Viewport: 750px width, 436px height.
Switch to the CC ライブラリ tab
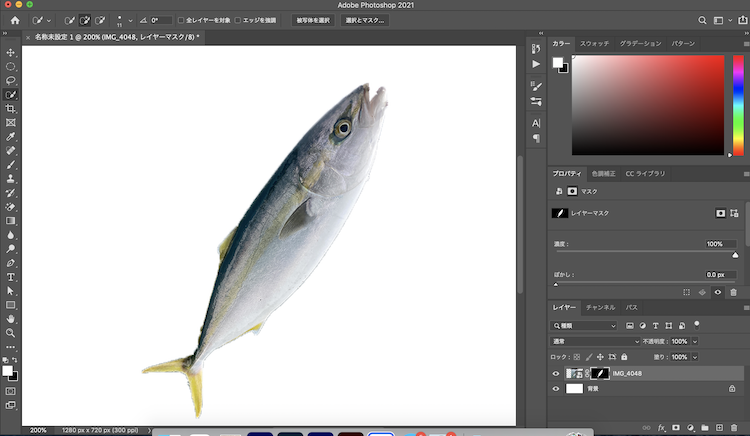[x=645, y=174]
